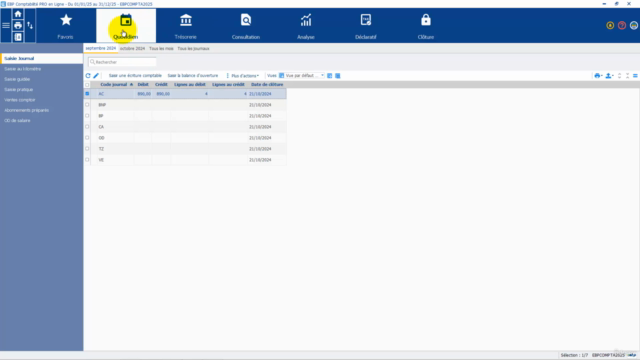
Task: Select Saisie Journal in the sidebar
Action: coord(41,58)
